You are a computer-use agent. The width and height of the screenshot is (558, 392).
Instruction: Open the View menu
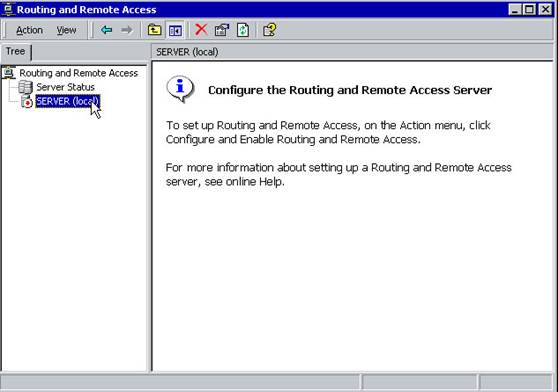click(x=66, y=30)
